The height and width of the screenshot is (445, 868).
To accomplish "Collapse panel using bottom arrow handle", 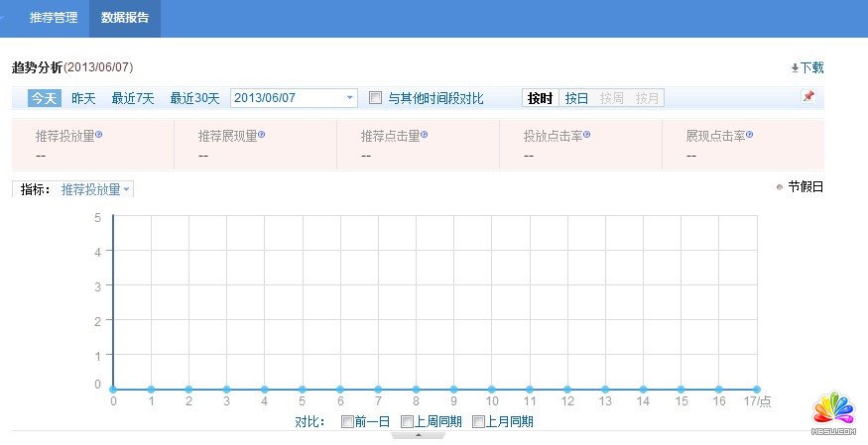I will 419,435.
